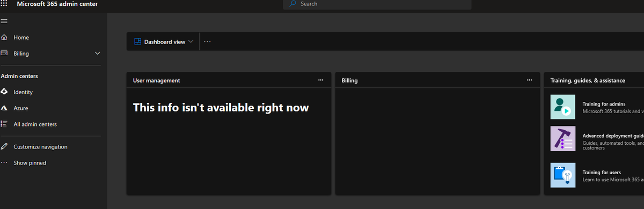The height and width of the screenshot is (209, 644).
Task: Open toolbar more options ellipsis
Action: [x=207, y=42]
